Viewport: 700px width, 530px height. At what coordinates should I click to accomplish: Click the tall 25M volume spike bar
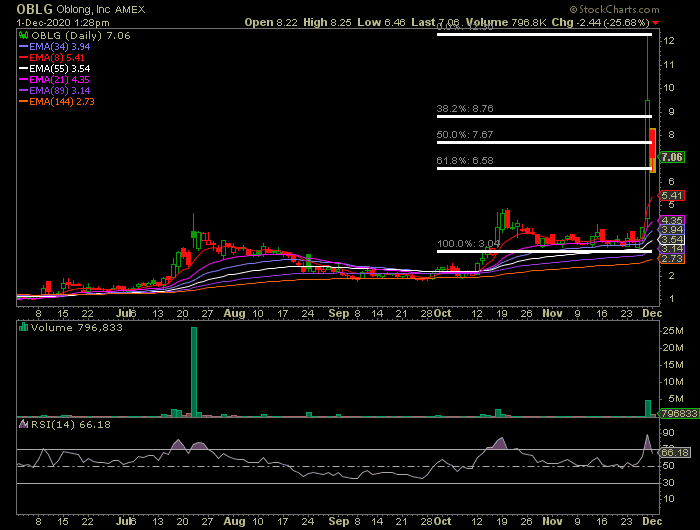[194, 372]
